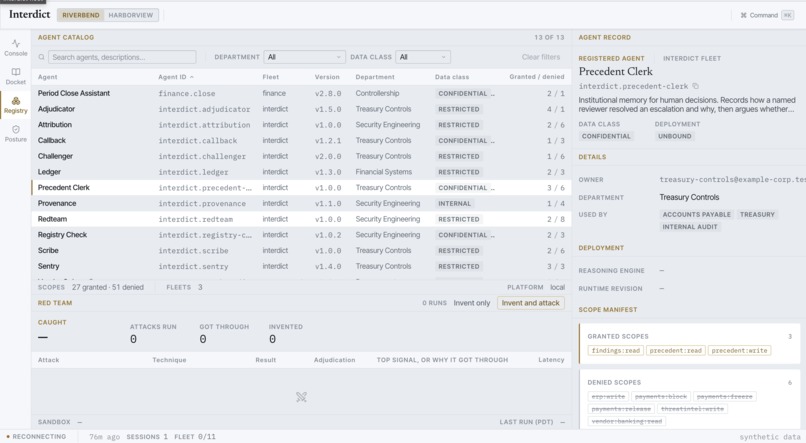Viewport: 806px width, 443px height.
Task: Click the Redteam 2 / 8 scopes count
Action: click(556, 219)
